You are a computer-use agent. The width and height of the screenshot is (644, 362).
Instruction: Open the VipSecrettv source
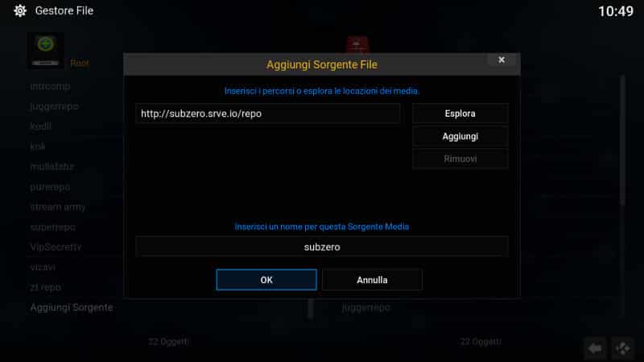coord(56,247)
